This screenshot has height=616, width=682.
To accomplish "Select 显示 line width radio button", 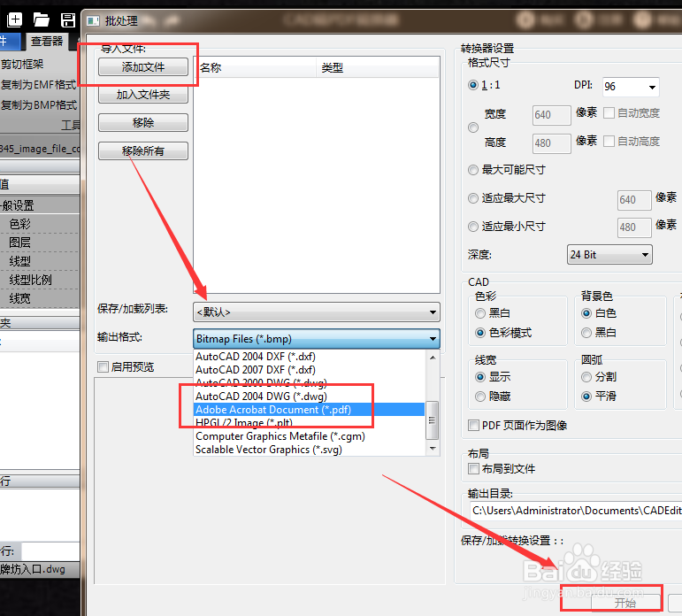I will point(480,377).
